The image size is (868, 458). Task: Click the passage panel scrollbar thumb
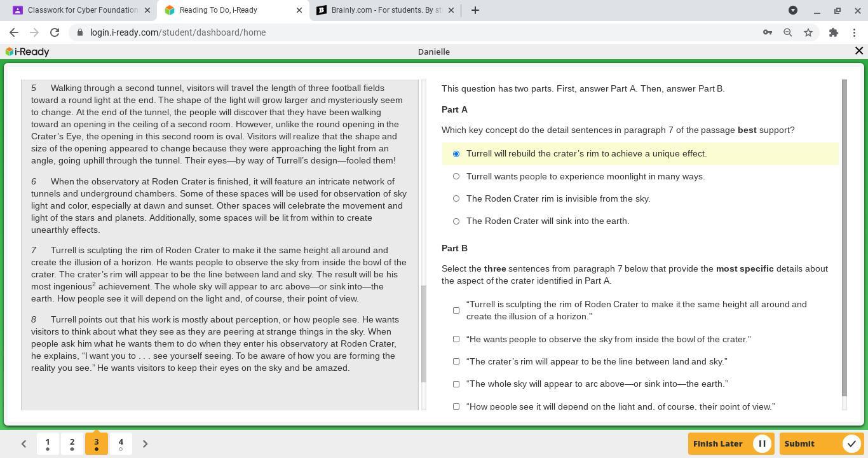click(x=423, y=334)
